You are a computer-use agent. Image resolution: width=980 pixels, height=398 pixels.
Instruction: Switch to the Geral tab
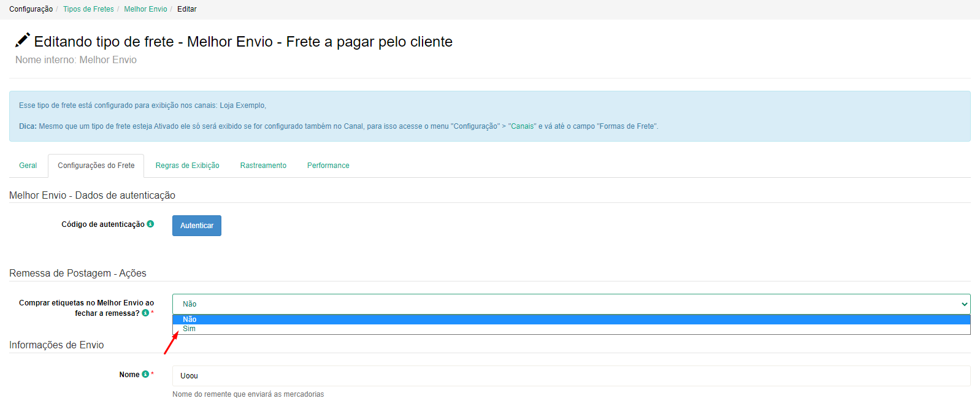pos(28,166)
